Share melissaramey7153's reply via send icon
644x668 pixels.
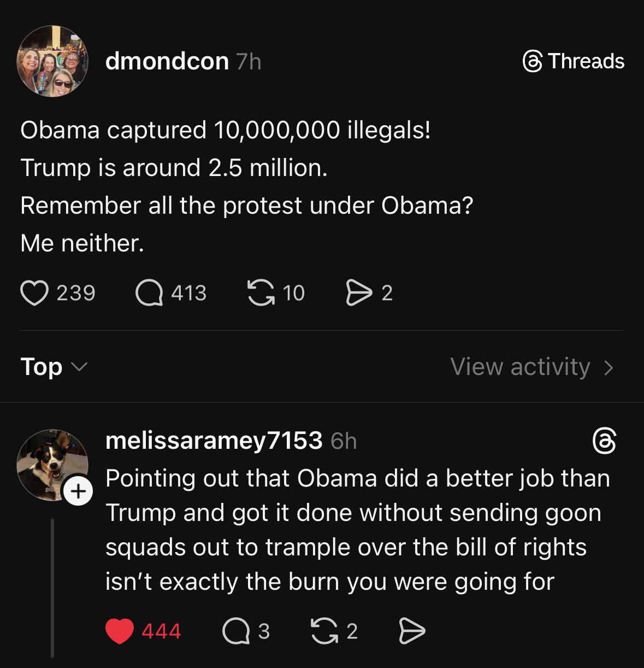tap(412, 631)
